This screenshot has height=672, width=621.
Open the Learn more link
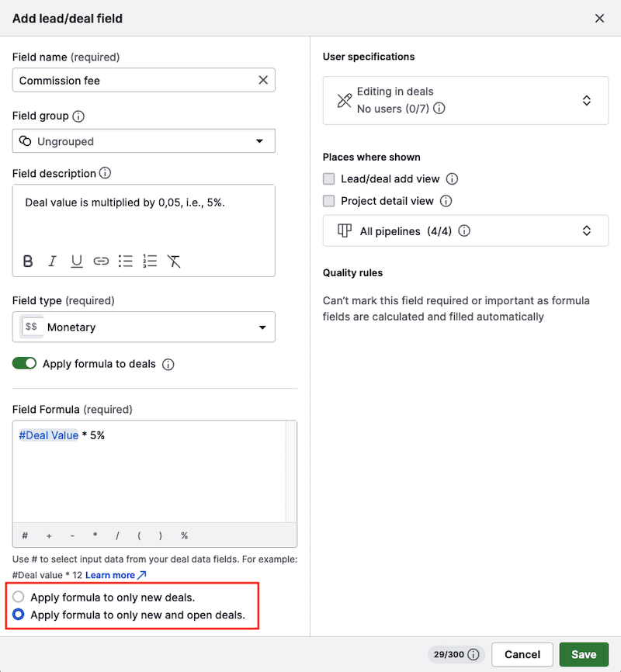pos(115,575)
